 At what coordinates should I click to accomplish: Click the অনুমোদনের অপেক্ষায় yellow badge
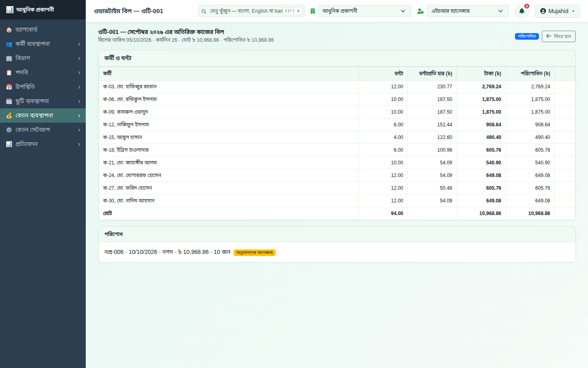(x=254, y=253)
